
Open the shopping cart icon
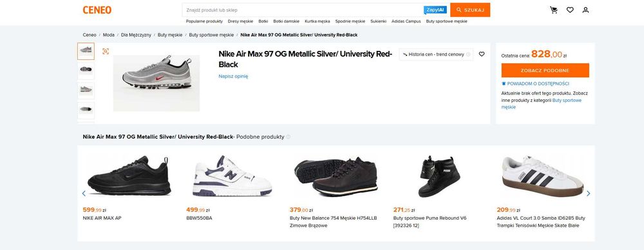coord(554,10)
